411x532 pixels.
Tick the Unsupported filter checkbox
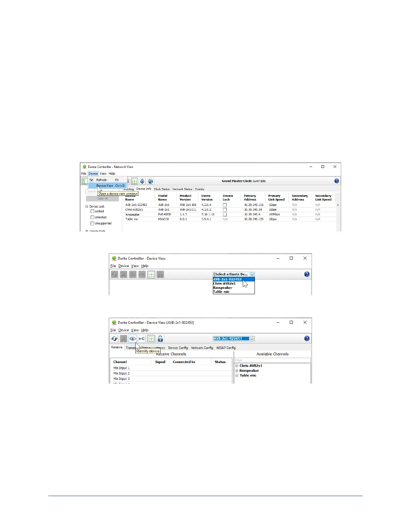(x=92, y=223)
